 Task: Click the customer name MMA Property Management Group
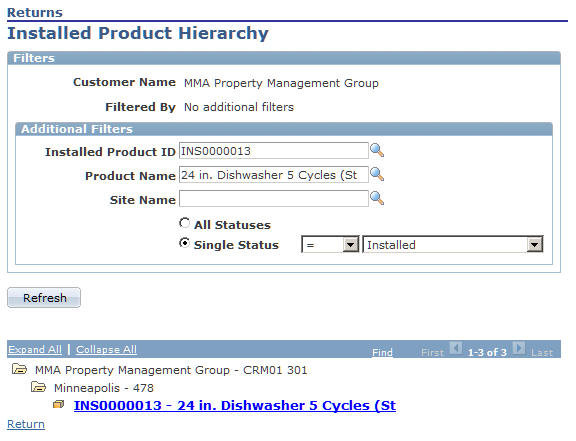pyautogui.click(x=281, y=83)
